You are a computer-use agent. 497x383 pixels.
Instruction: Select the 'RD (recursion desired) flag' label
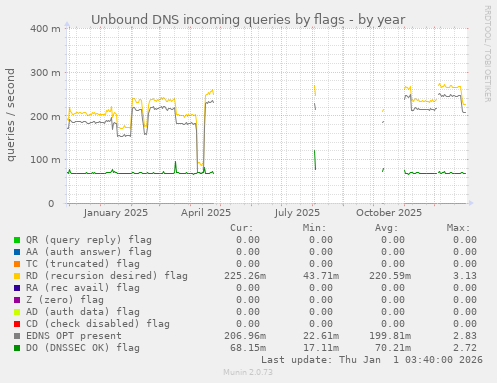[107, 276]
